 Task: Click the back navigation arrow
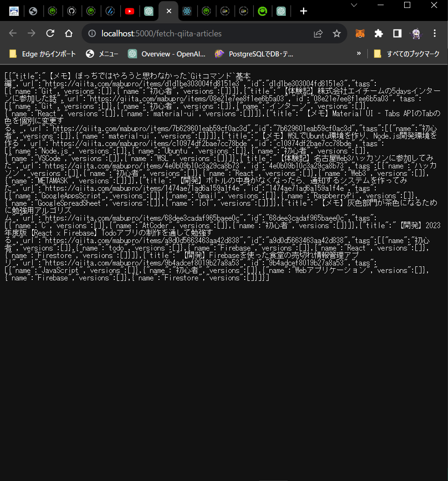(13, 34)
